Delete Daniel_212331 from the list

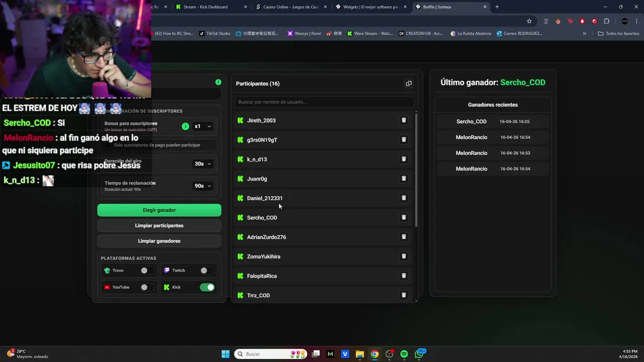404,198
